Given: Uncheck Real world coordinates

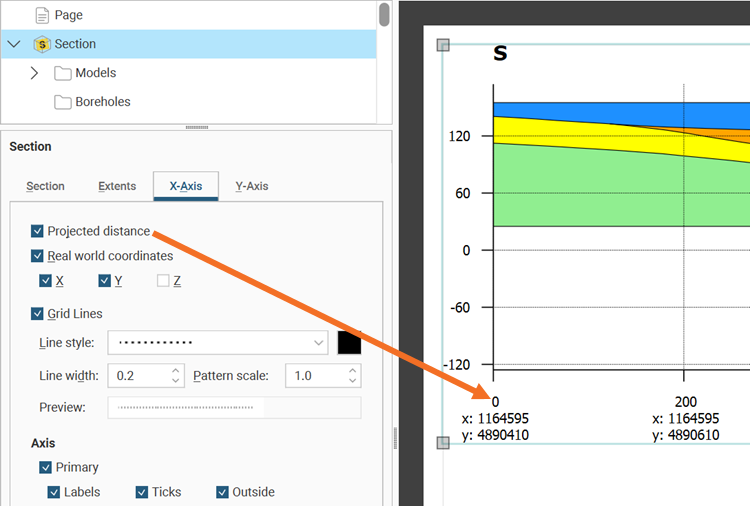Looking at the screenshot, I should tap(38, 256).
